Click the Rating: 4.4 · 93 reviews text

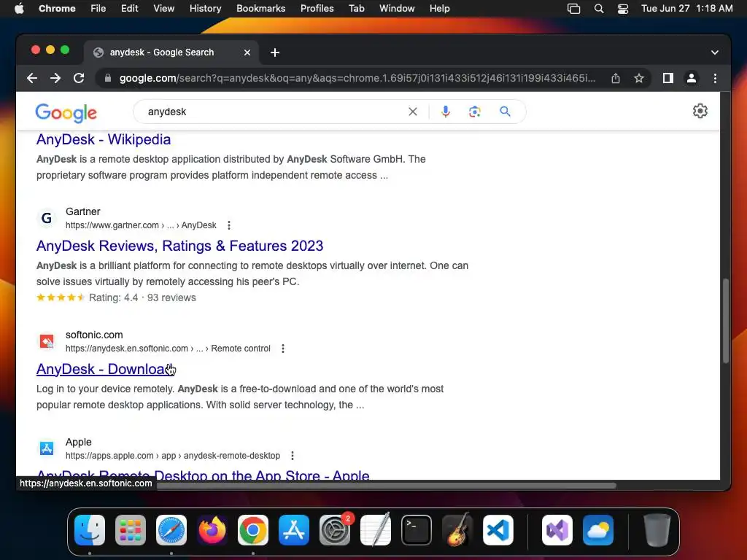click(142, 297)
